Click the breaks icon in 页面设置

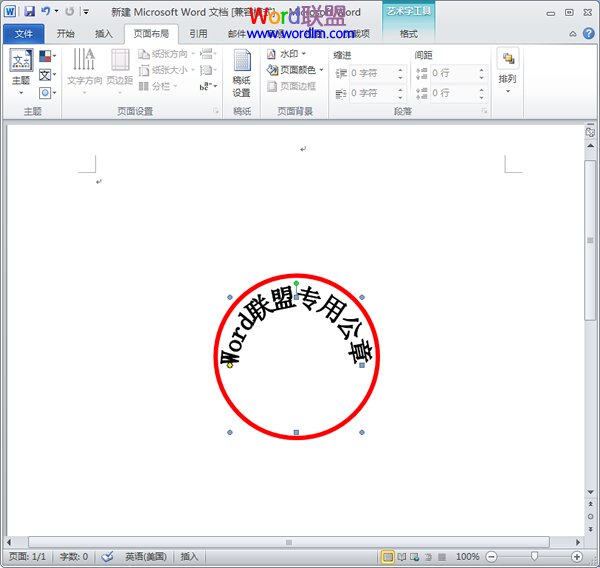click(208, 54)
